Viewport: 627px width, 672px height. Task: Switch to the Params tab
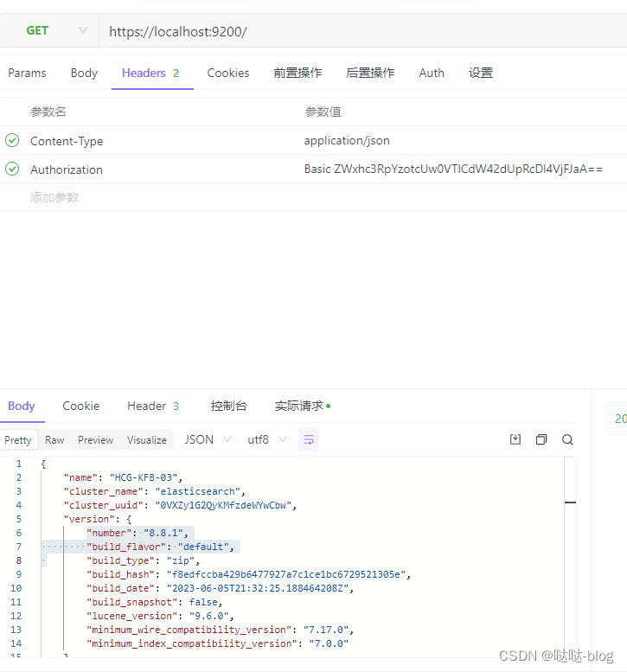click(x=27, y=73)
